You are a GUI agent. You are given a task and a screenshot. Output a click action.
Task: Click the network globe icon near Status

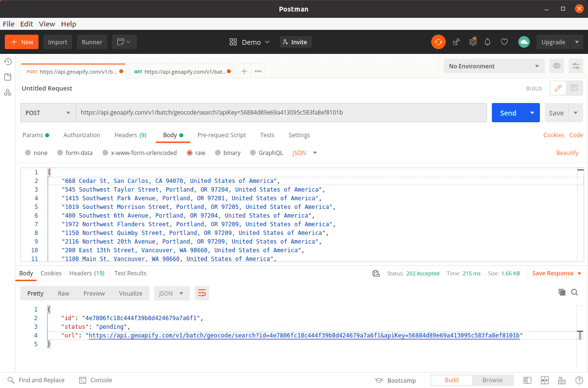[376, 273]
